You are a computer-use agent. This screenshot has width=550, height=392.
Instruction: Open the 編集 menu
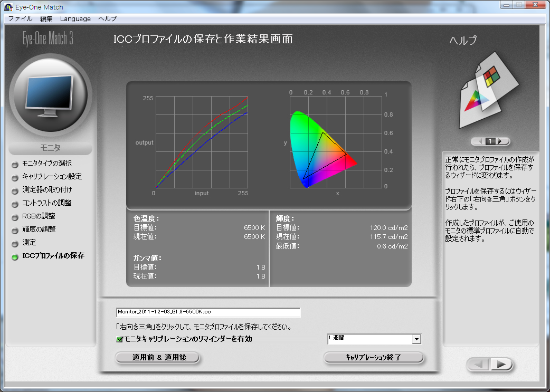coord(46,18)
